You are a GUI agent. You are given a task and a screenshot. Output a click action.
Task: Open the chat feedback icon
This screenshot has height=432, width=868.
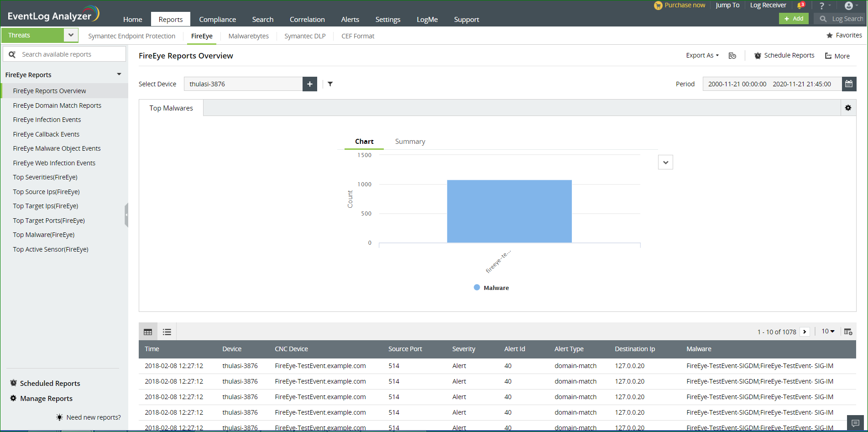856,423
